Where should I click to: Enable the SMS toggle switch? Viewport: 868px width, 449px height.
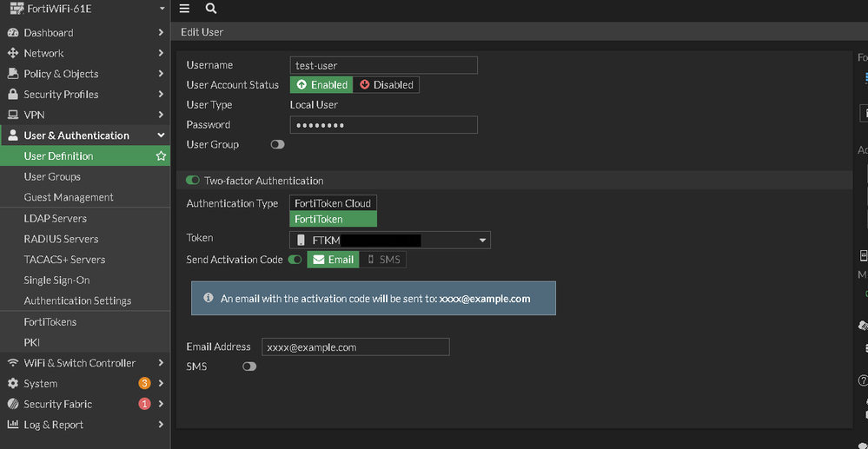pyautogui.click(x=249, y=366)
